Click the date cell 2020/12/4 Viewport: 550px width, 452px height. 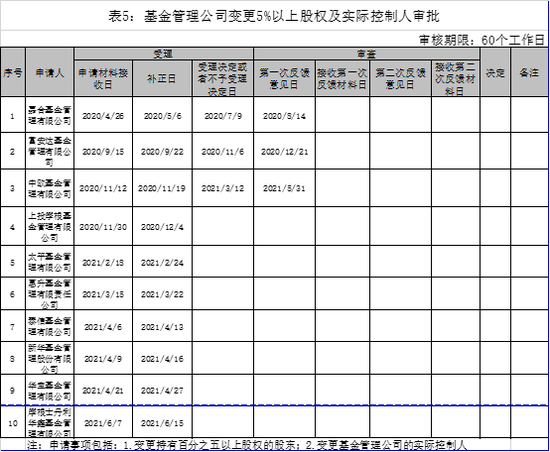[x=162, y=227]
